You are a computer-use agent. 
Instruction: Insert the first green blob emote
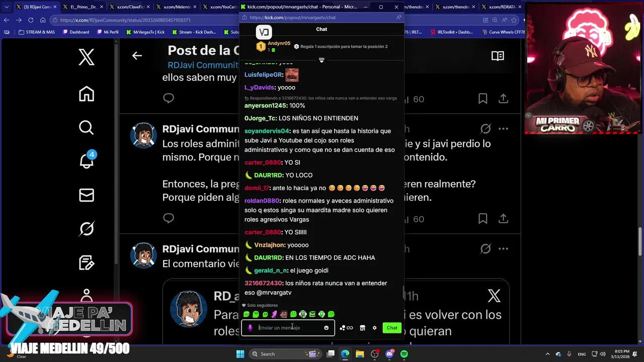pyautogui.click(x=247, y=314)
